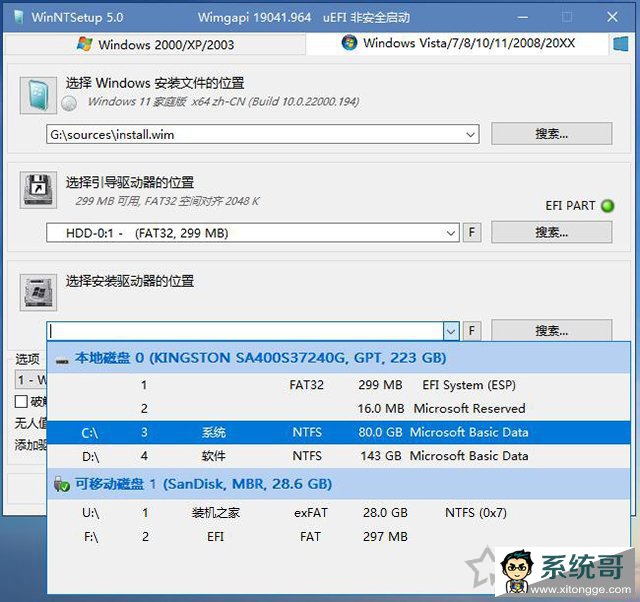
Task: Click the 'Wimgapi 19041.964' title text
Action: (254, 18)
